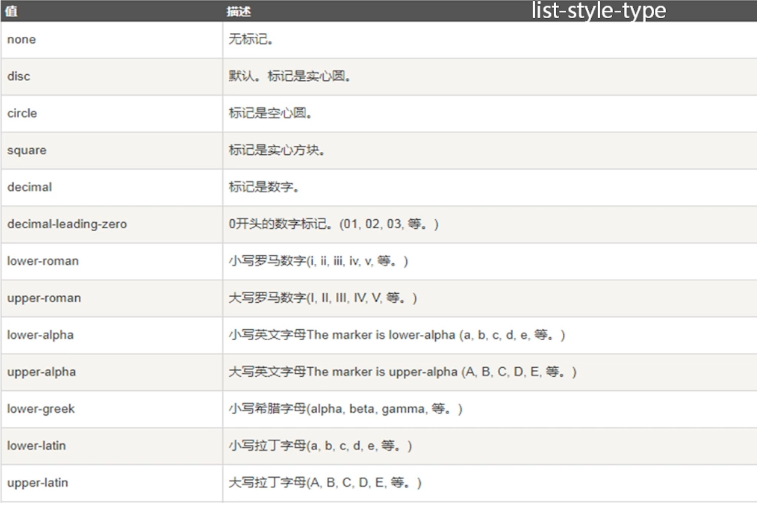This screenshot has height=519, width=757.
Task: Click the '大写拉丁字母' description
Action: point(325,483)
